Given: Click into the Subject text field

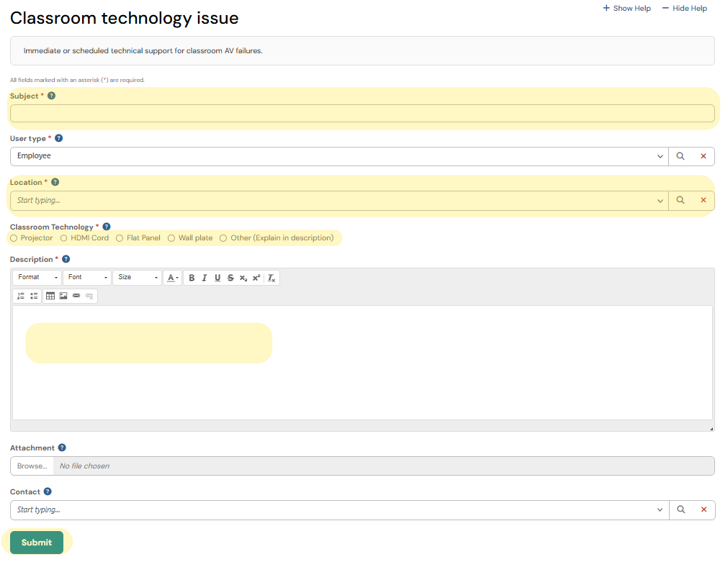Looking at the screenshot, I should point(362,113).
